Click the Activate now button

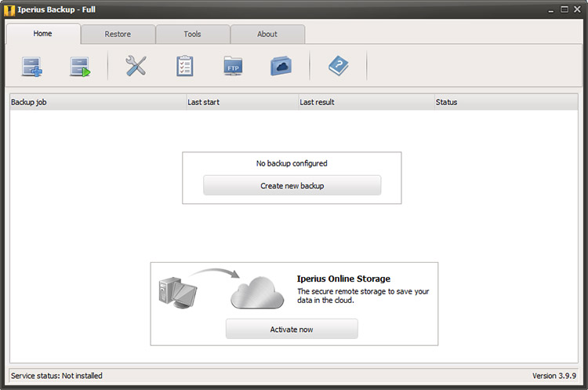click(292, 330)
